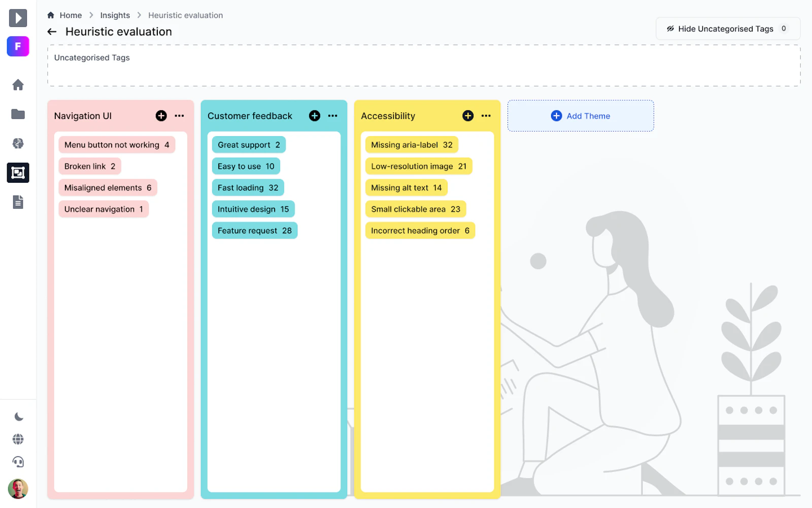Open the document icon in sidebar
The width and height of the screenshot is (812, 508).
[x=18, y=202]
